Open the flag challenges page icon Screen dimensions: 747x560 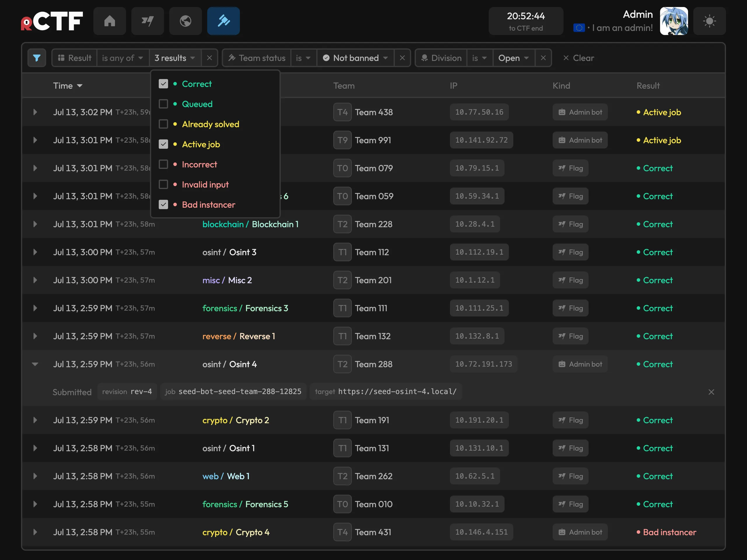tap(147, 21)
